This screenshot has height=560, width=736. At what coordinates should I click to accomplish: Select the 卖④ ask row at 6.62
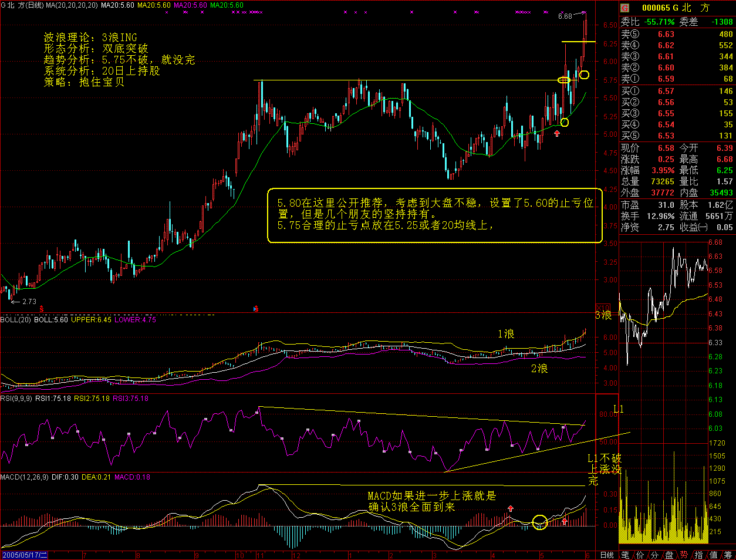pyautogui.click(x=677, y=45)
